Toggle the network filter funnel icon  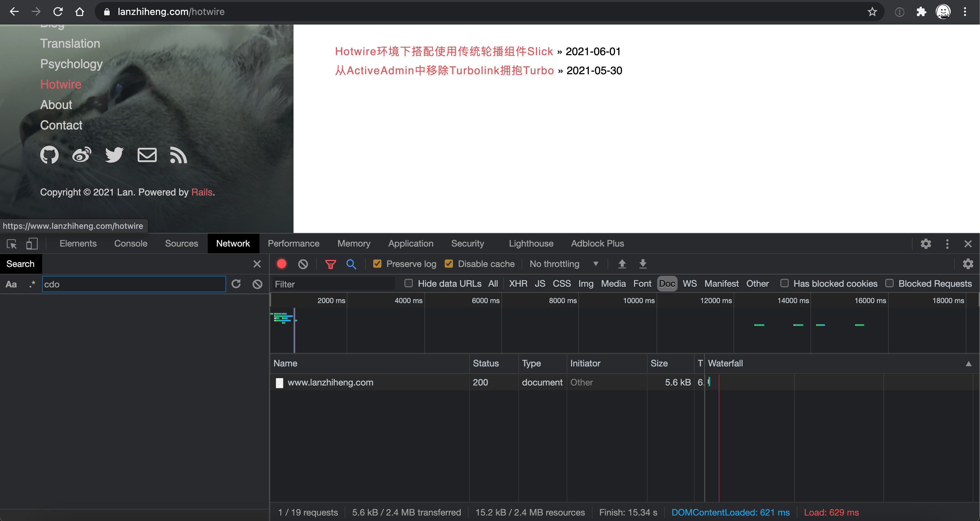pos(330,264)
